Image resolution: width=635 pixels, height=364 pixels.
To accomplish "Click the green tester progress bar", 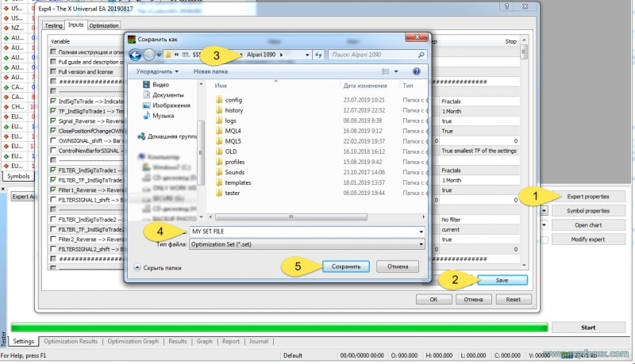I will [x=278, y=327].
